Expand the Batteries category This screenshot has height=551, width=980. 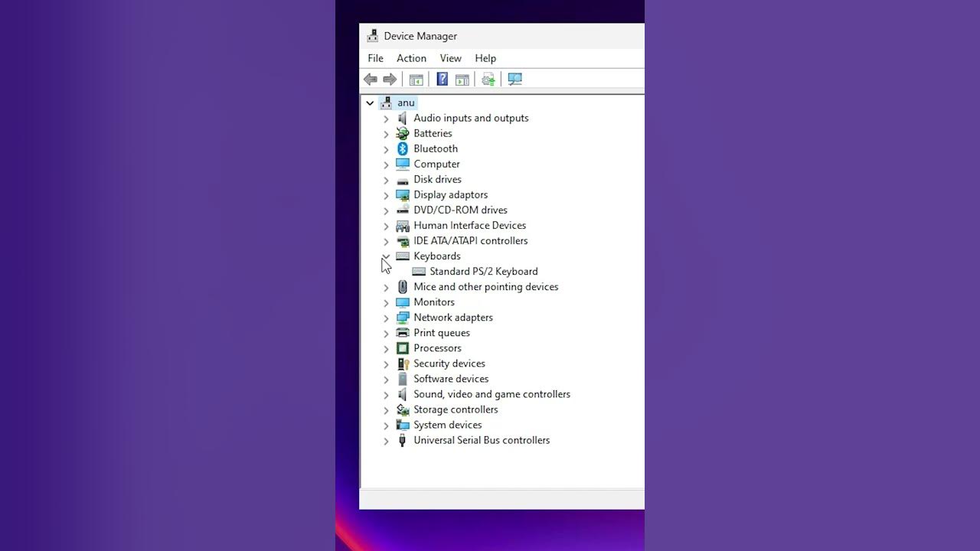tap(386, 134)
